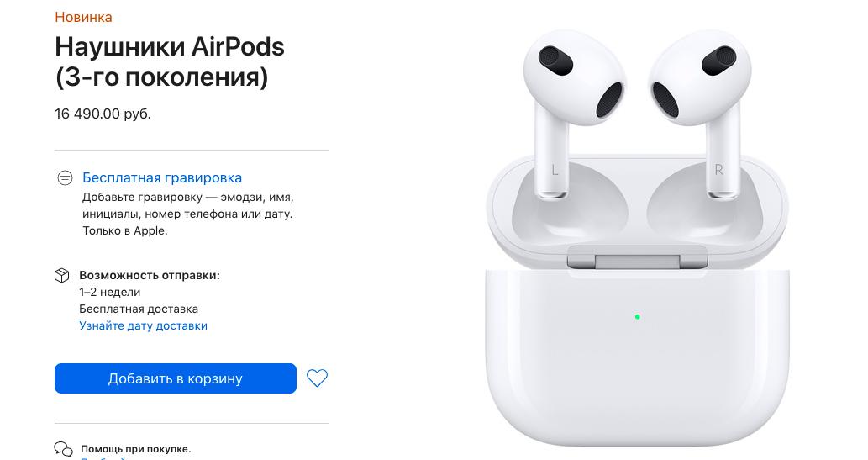This screenshot has height=460, width=868.
Task: Click the 1–2 недели shipping estimate
Action: tap(109, 292)
